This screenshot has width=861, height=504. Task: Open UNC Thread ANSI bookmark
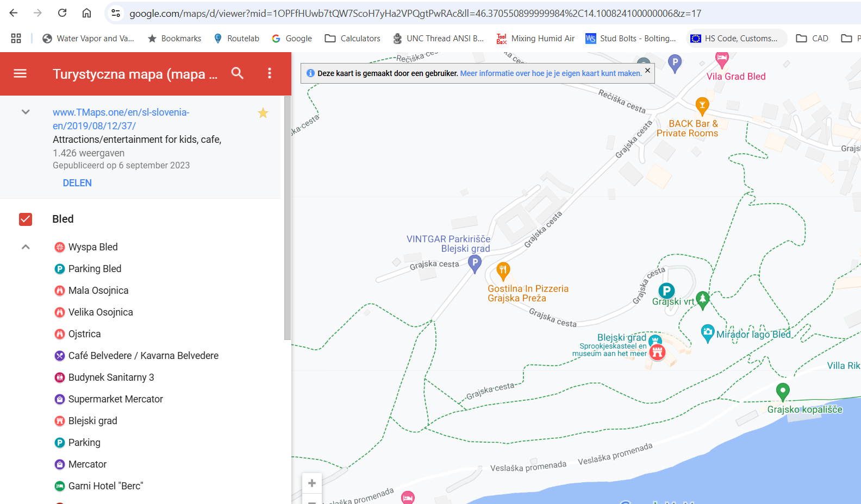(438, 38)
